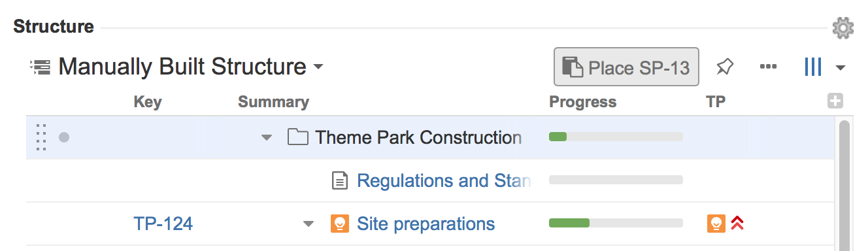Image resolution: width=868 pixels, height=251 pixels.
Task: Click the Site preparations progress bar
Action: 616,224
